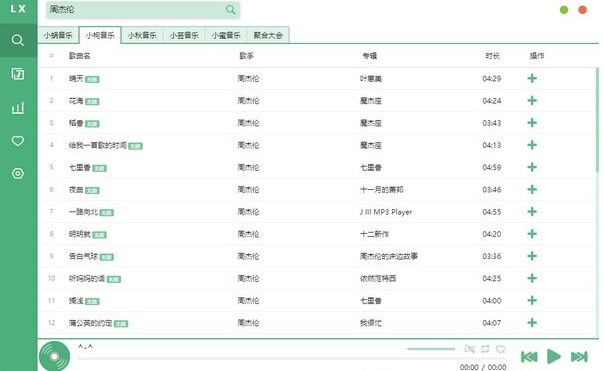Viewport: 604px width, 371px height.
Task: Select the 小枸音乐 tab
Action: [x=100, y=35]
